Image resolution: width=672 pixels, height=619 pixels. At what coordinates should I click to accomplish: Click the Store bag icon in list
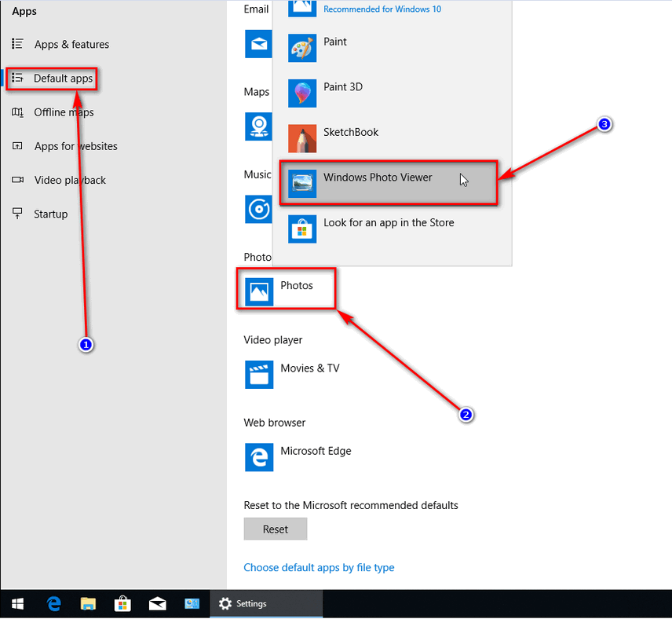pyautogui.click(x=302, y=229)
